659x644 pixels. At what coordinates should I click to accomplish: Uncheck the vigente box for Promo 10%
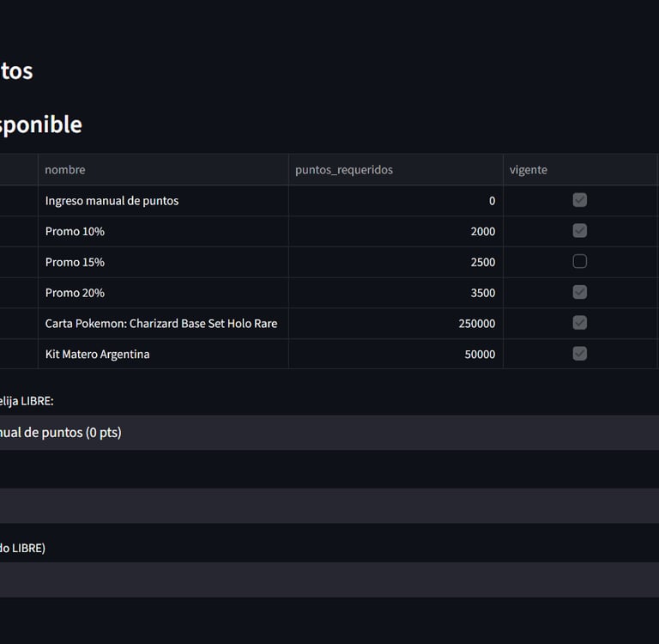[580, 231]
